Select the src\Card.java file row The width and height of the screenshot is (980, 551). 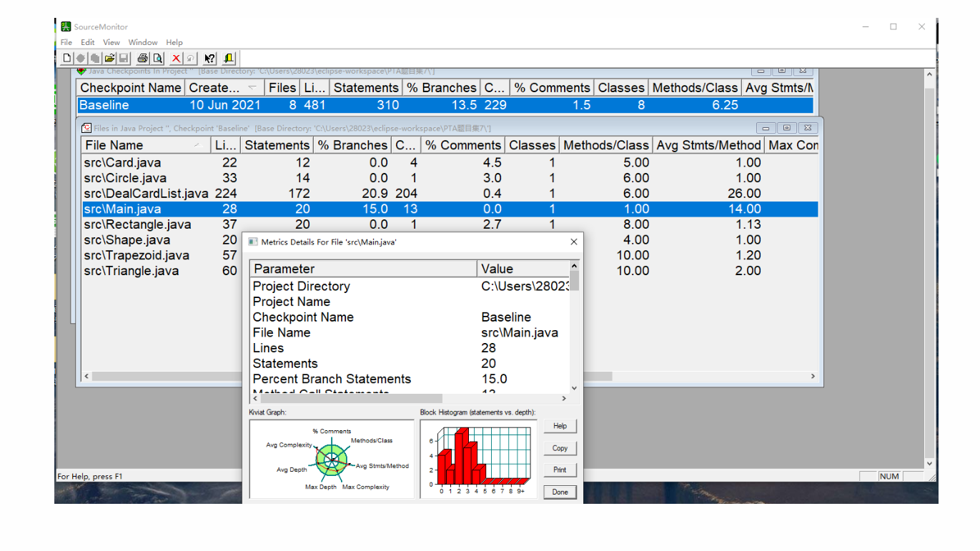(x=449, y=163)
